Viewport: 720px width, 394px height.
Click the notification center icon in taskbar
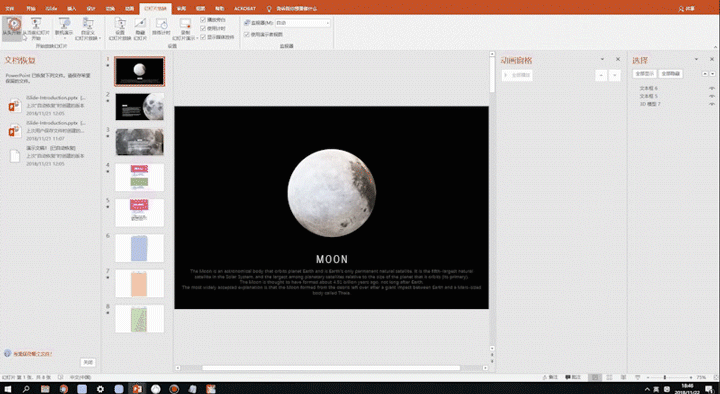click(710, 389)
